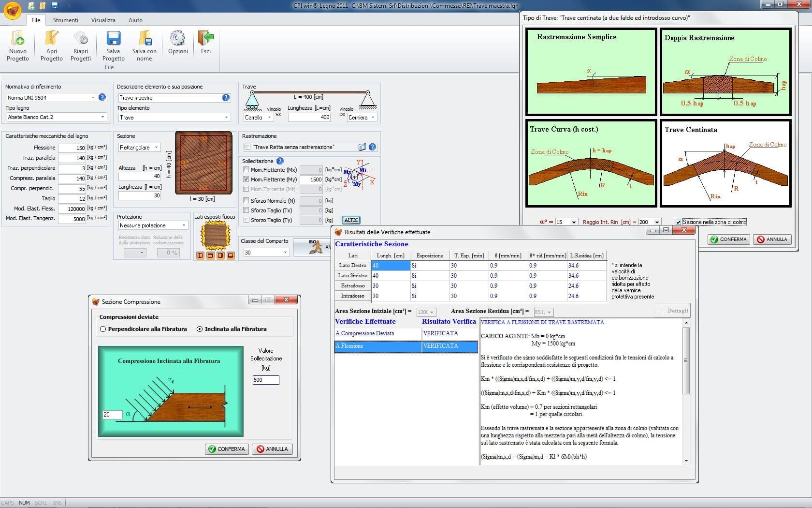The image size is (812, 508).
Task: Open the Visualizza menu tab
Action: 103,20
